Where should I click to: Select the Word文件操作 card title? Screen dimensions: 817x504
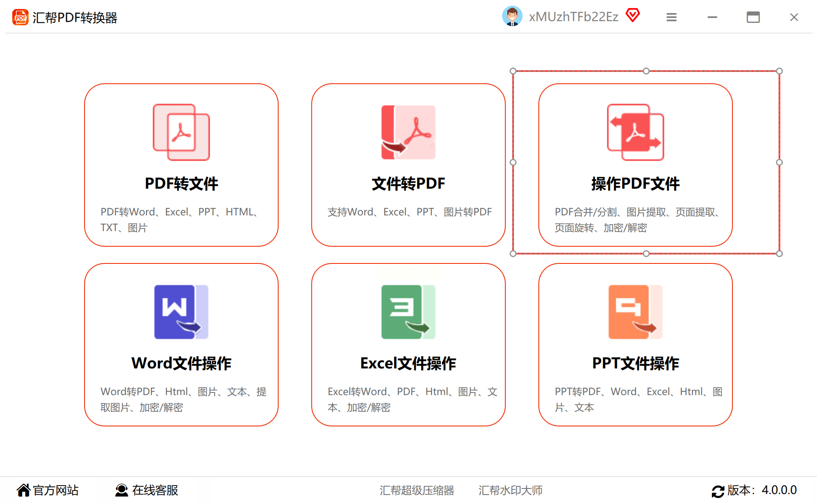181,364
